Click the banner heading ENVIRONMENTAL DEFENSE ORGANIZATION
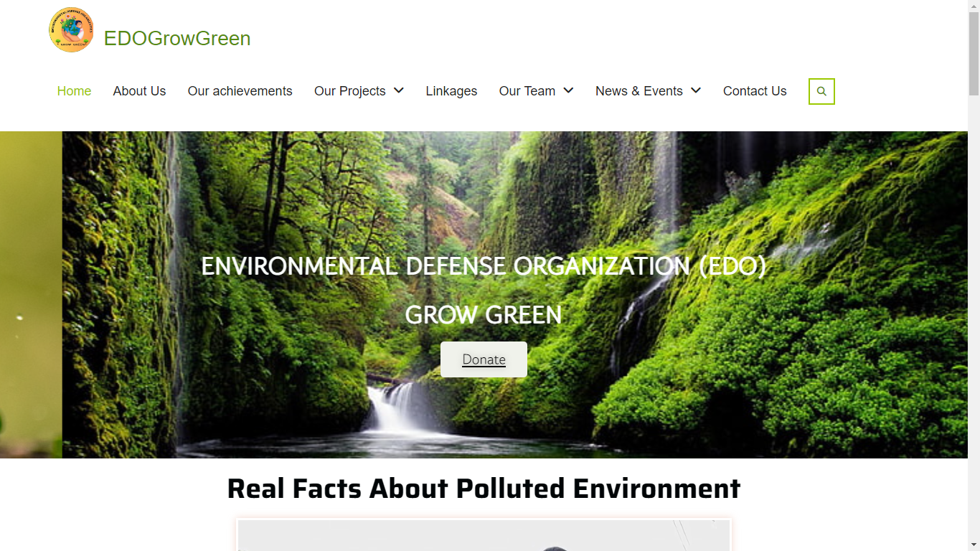980x551 pixels. pyautogui.click(x=484, y=265)
